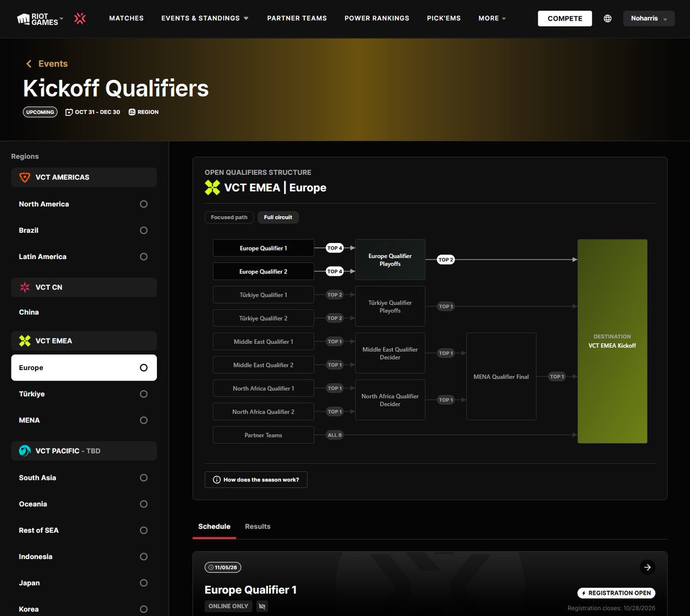Click the VCT CN league icon
Viewport: 690px width, 616px height.
(25, 287)
